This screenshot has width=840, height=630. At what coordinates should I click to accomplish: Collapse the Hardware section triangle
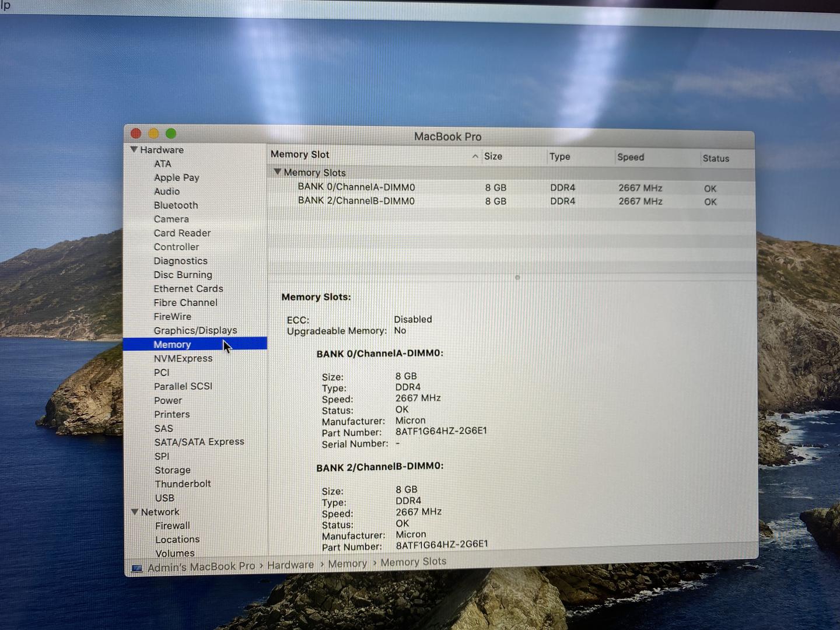(134, 150)
